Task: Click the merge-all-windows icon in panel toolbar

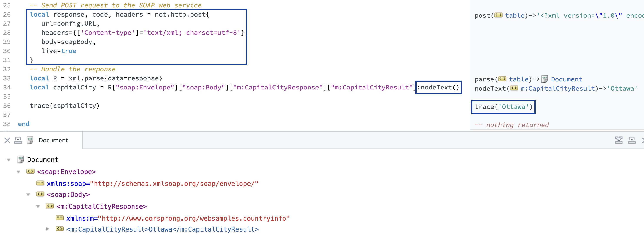Action: coord(619,140)
